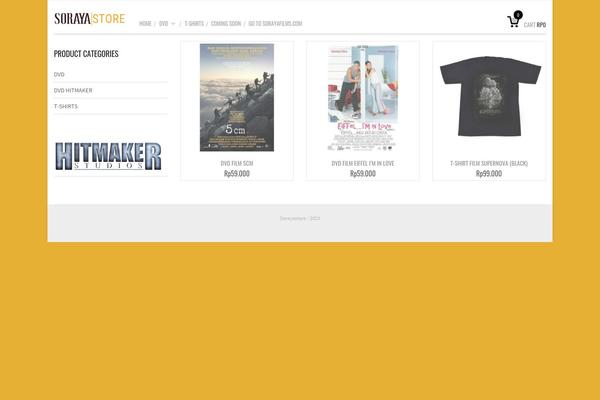Click the footer copyright text
The image size is (600, 400).
300,219
